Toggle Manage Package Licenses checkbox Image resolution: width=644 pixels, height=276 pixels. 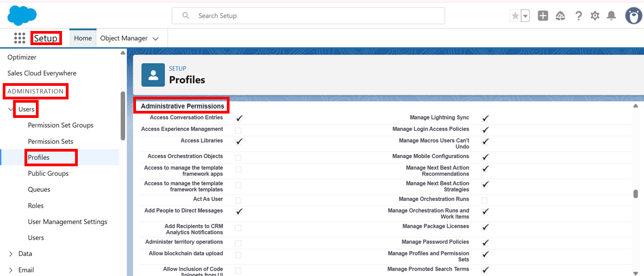(485, 227)
